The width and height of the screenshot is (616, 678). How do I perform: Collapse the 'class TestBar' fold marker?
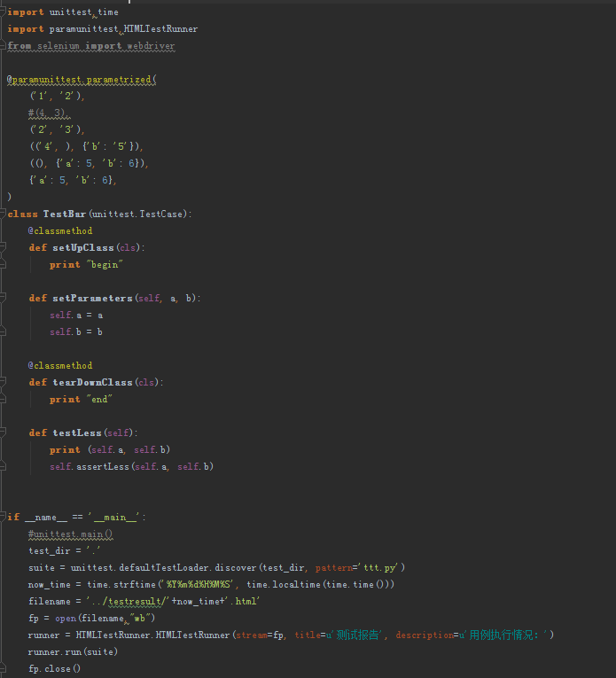tap(3, 214)
